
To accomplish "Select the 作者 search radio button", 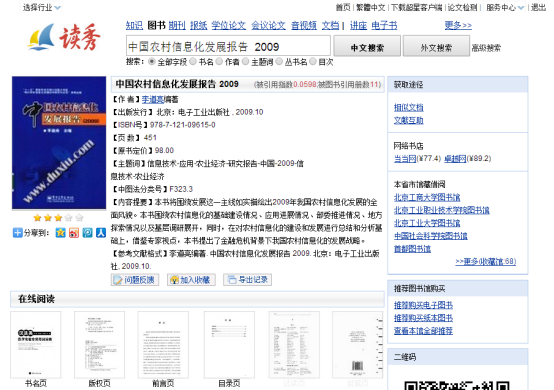I will coord(219,62).
